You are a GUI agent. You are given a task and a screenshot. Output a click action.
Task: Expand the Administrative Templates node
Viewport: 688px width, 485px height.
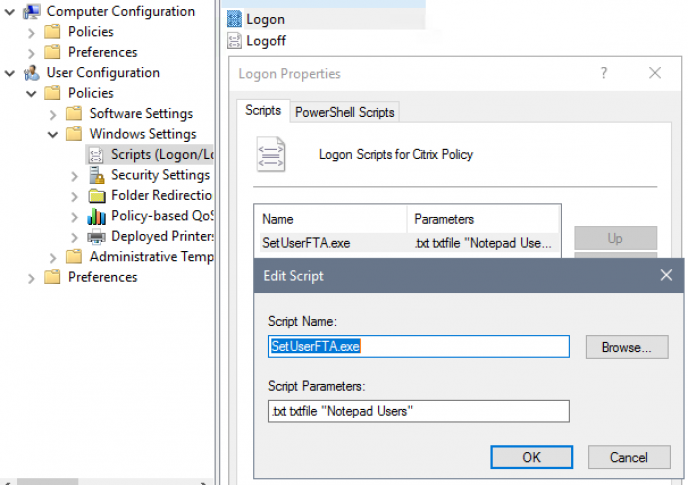click(x=53, y=257)
